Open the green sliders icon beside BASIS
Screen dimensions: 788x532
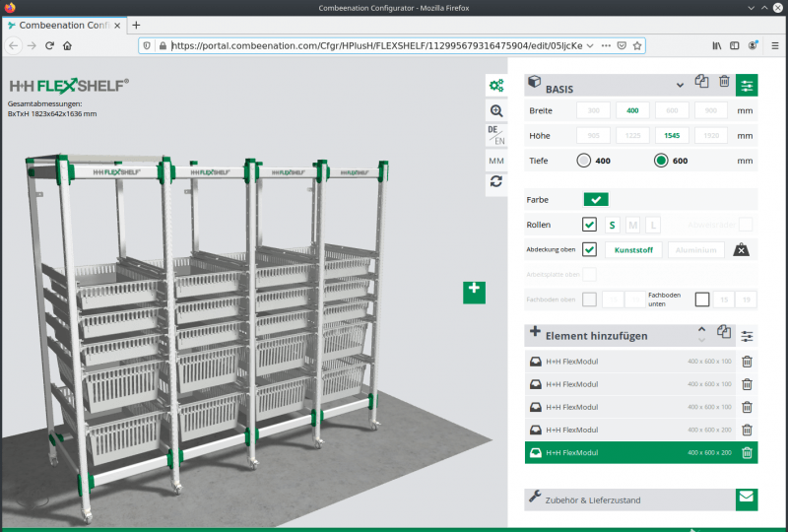pyautogui.click(x=747, y=86)
